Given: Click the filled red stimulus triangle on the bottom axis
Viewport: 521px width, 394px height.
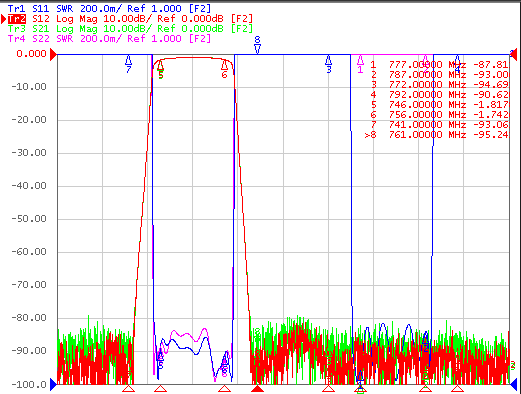Looking at the screenshot, I should [x=257, y=388].
